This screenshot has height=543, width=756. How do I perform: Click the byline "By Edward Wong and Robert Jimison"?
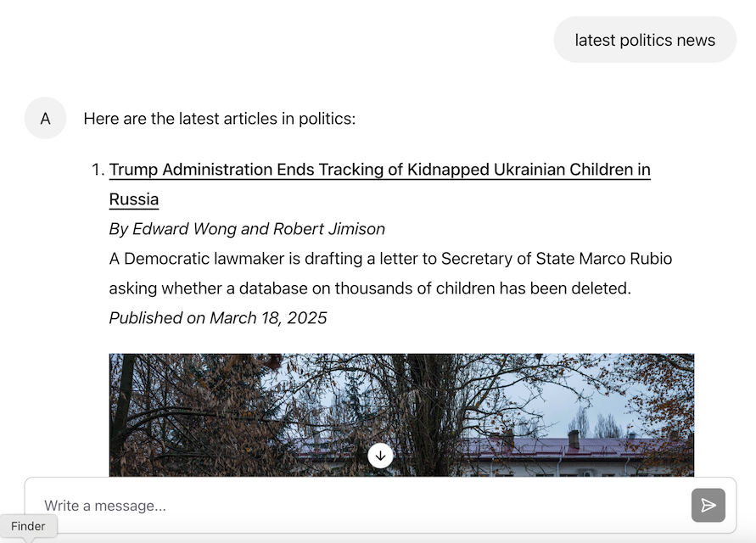(x=246, y=229)
